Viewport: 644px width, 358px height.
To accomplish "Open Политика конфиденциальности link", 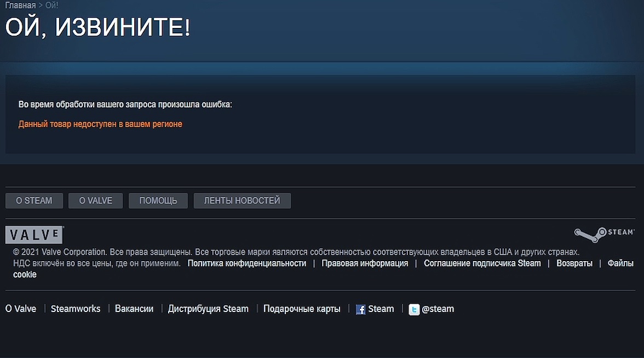I will coord(246,263).
